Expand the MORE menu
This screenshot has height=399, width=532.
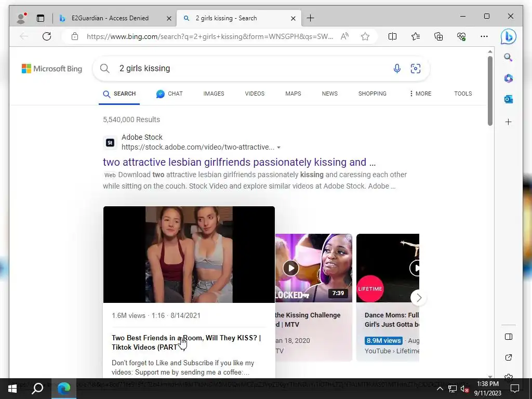coord(420,94)
